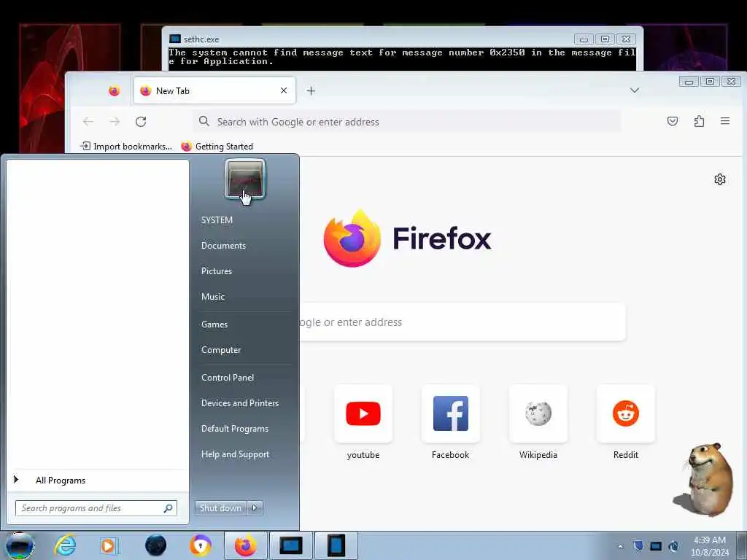This screenshot has width=747, height=560.
Task: Open Music from Start menu
Action: (x=212, y=297)
